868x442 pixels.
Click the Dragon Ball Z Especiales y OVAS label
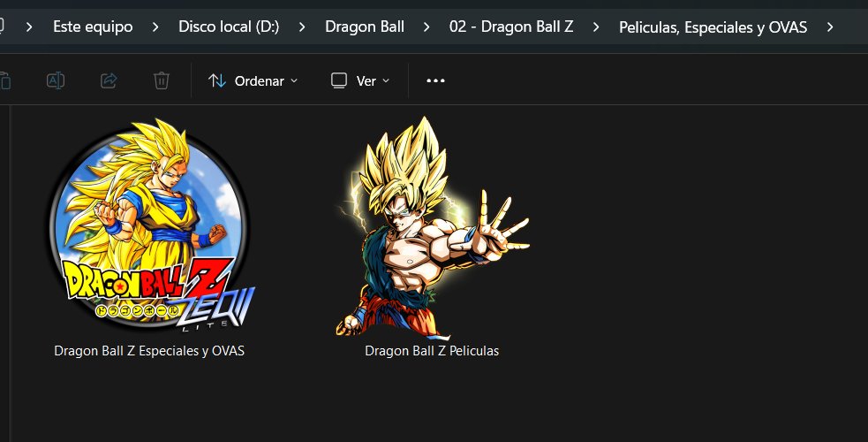point(149,351)
